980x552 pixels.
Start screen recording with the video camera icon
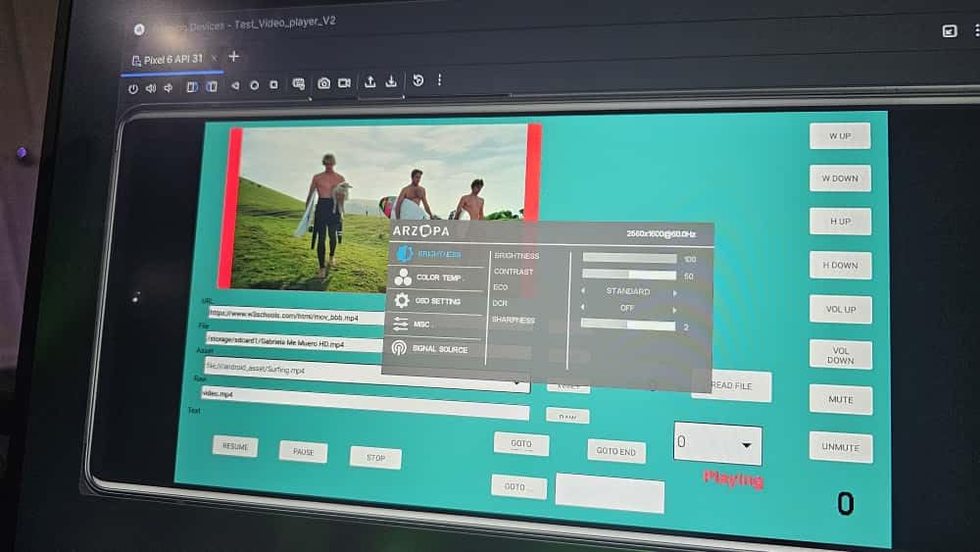point(345,83)
